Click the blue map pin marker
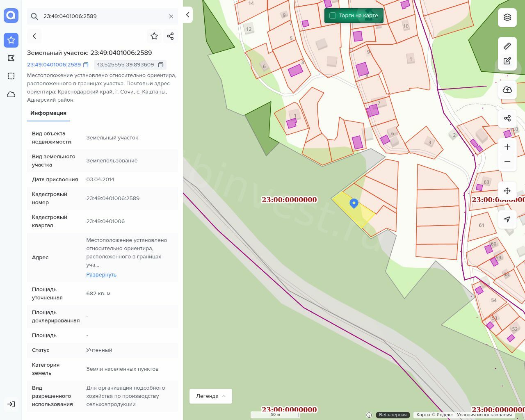 tap(354, 203)
